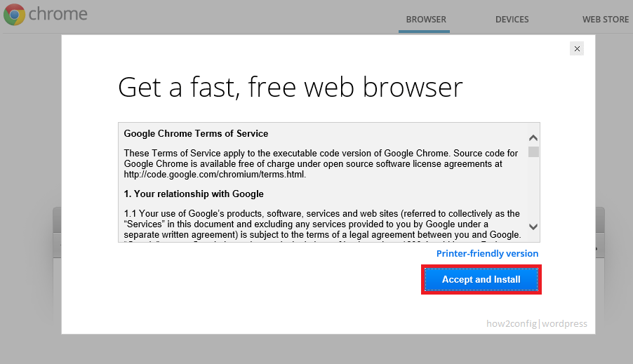Click the scroll up arrow in terms box

click(533, 138)
